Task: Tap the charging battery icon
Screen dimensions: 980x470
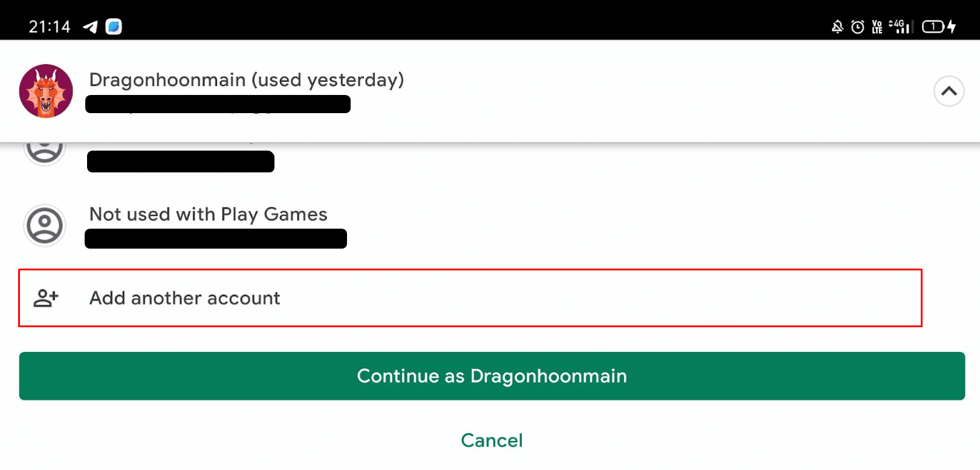Action: point(939,27)
